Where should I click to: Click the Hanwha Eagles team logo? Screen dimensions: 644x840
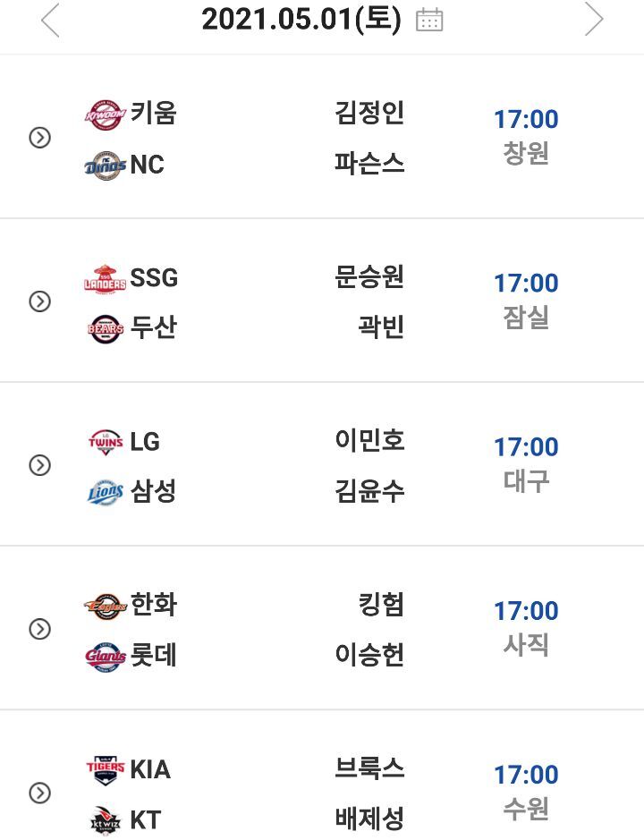[106, 606]
